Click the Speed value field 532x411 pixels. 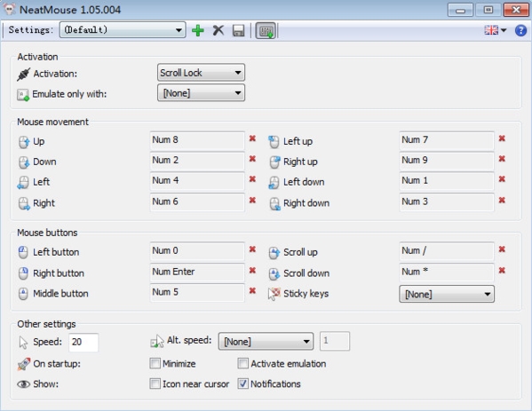[83, 342]
